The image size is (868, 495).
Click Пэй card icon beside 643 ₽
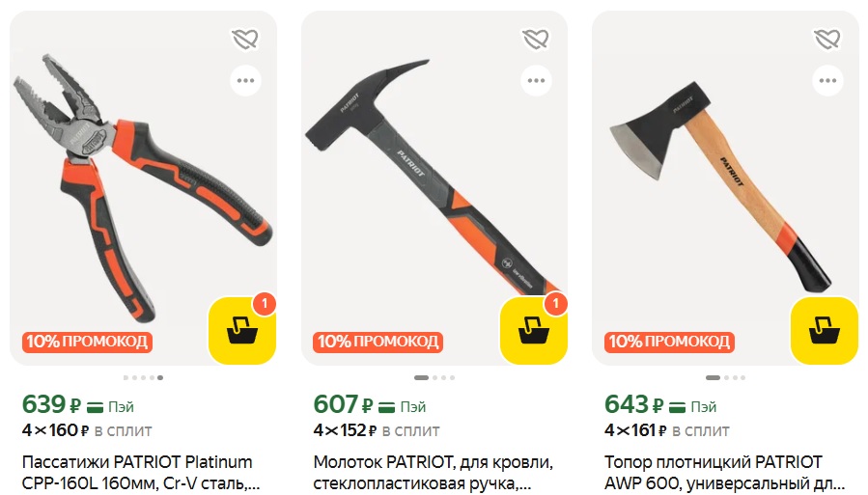click(x=678, y=407)
